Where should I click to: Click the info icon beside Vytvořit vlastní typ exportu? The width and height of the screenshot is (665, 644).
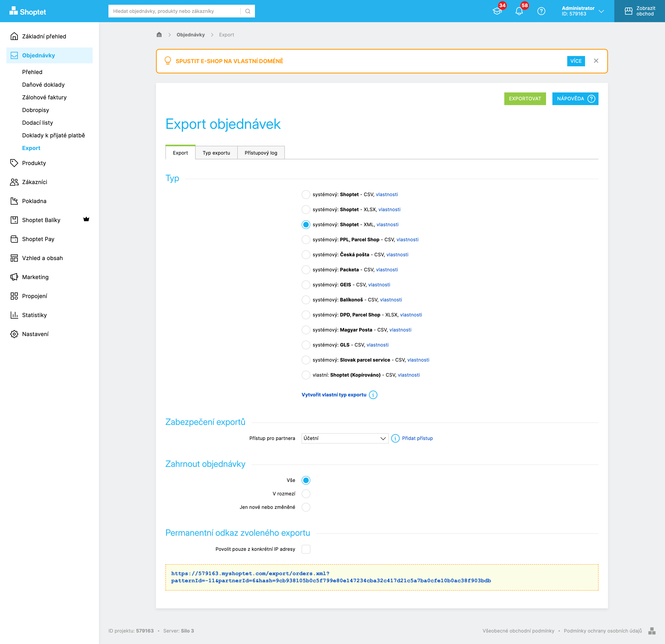(373, 395)
